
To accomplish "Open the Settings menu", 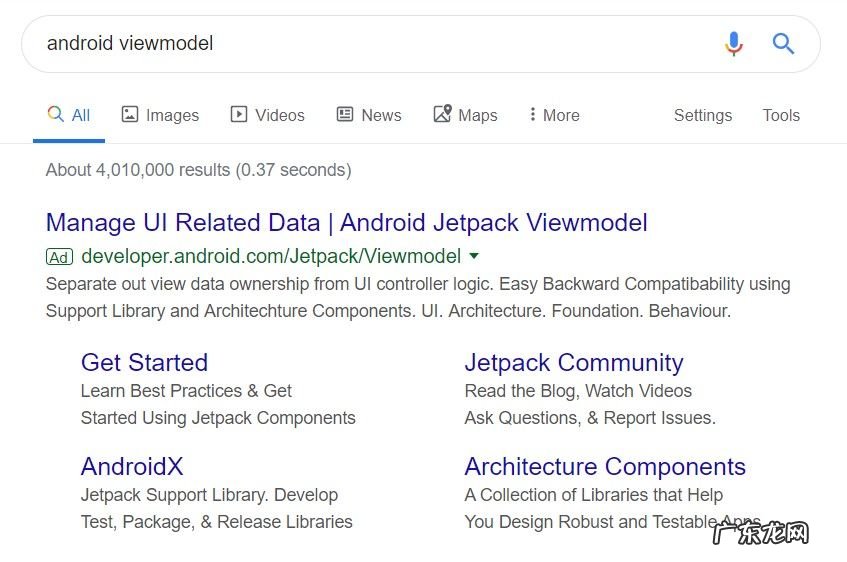I will coord(703,115).
